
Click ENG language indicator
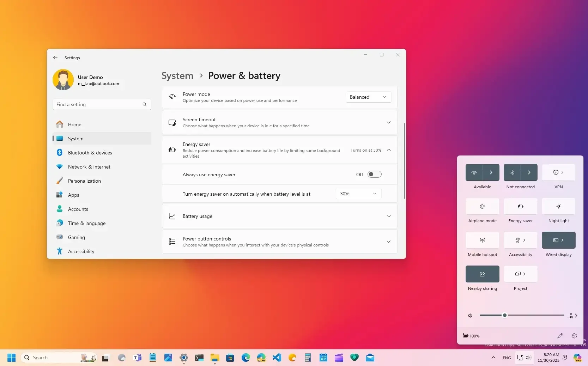point(507,358)
